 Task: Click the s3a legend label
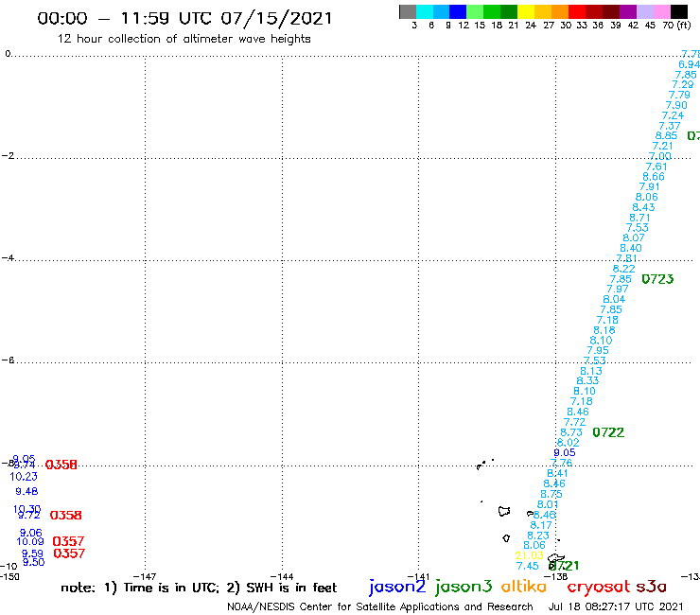click(651, 587)
